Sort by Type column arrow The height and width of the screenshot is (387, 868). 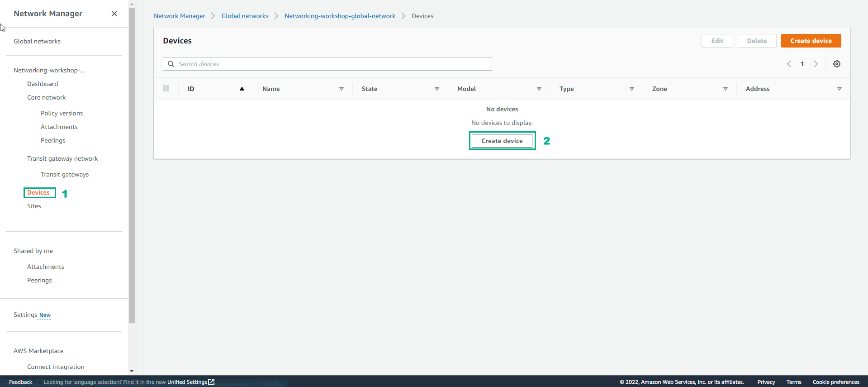point(632,89)
